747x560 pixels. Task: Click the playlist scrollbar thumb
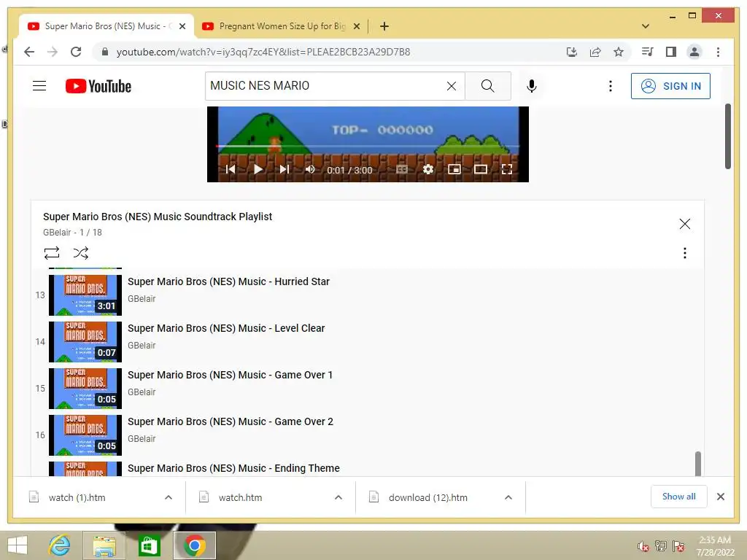tap(698, 464)
